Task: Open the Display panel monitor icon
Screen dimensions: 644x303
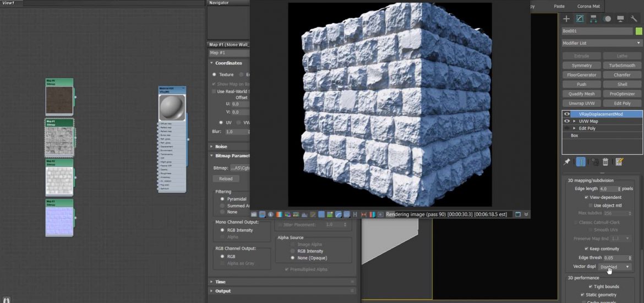Action: [x=620, y=19]
